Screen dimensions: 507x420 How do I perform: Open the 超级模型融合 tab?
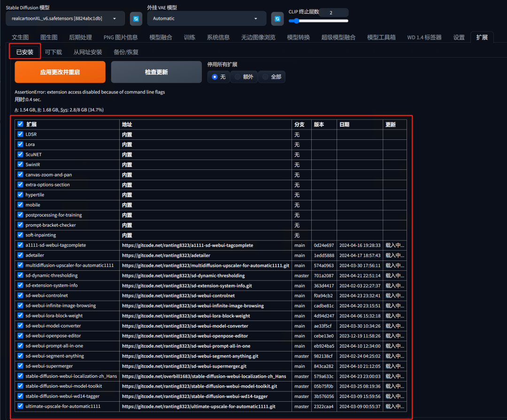[x=338, y=37]
